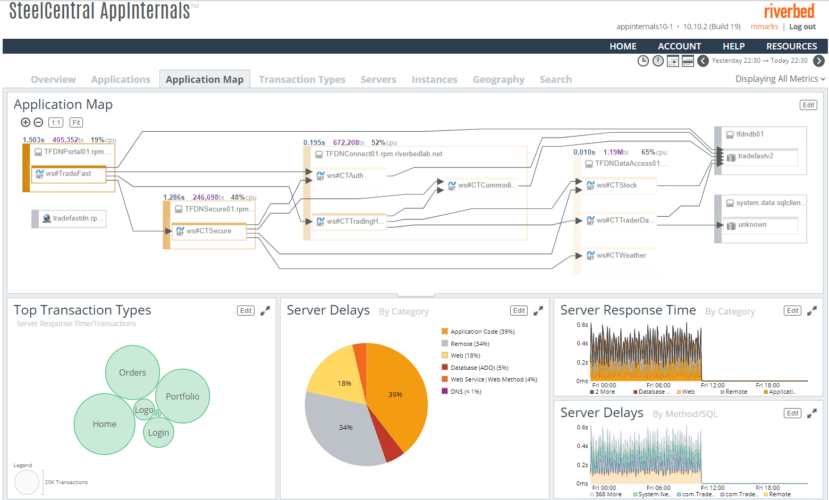Go to the previous time range

(703, 61)
